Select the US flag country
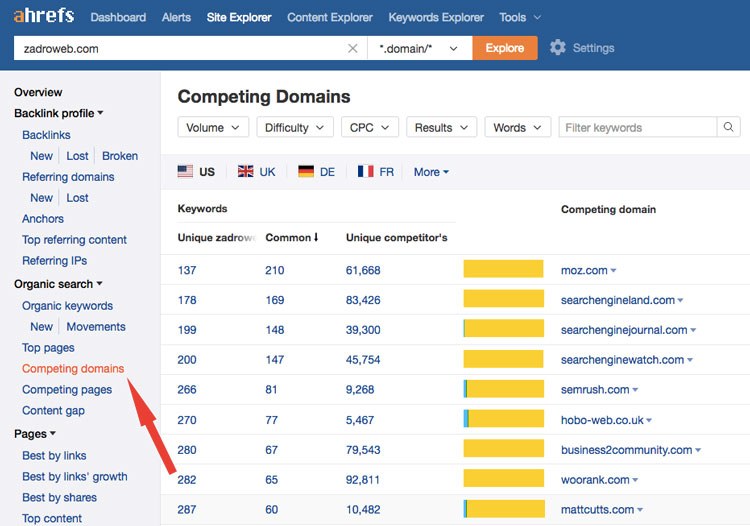This screenshot has height=526, width=750. click(196, 172)
